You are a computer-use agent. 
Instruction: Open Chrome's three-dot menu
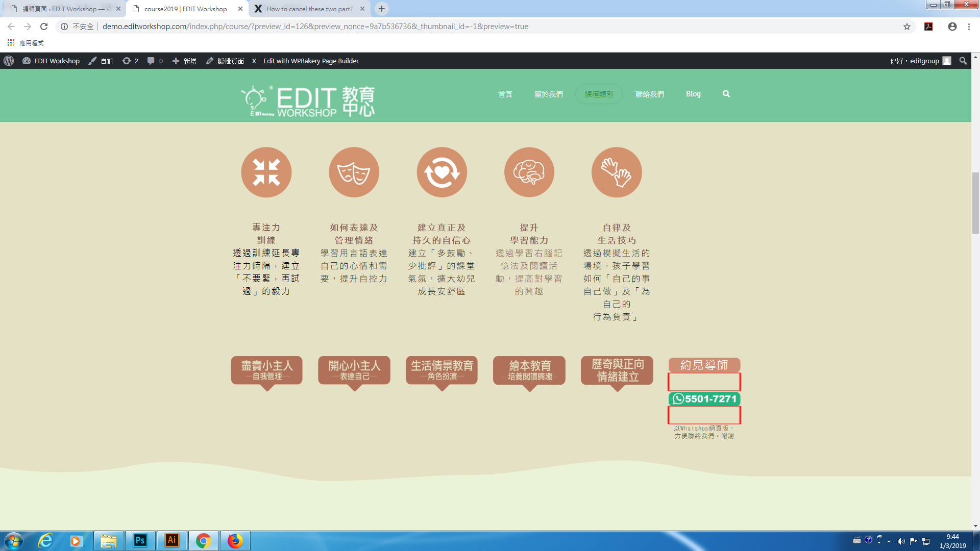969,27
